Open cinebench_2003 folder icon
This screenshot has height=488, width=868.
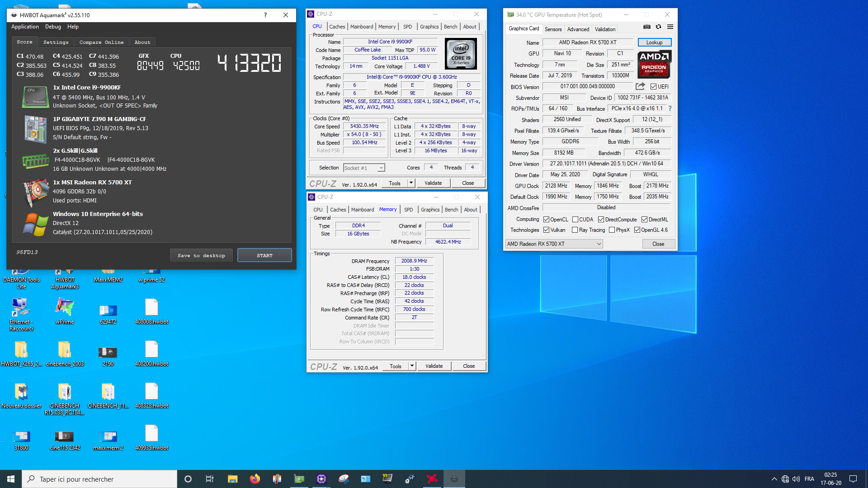(x=65, y=354)
